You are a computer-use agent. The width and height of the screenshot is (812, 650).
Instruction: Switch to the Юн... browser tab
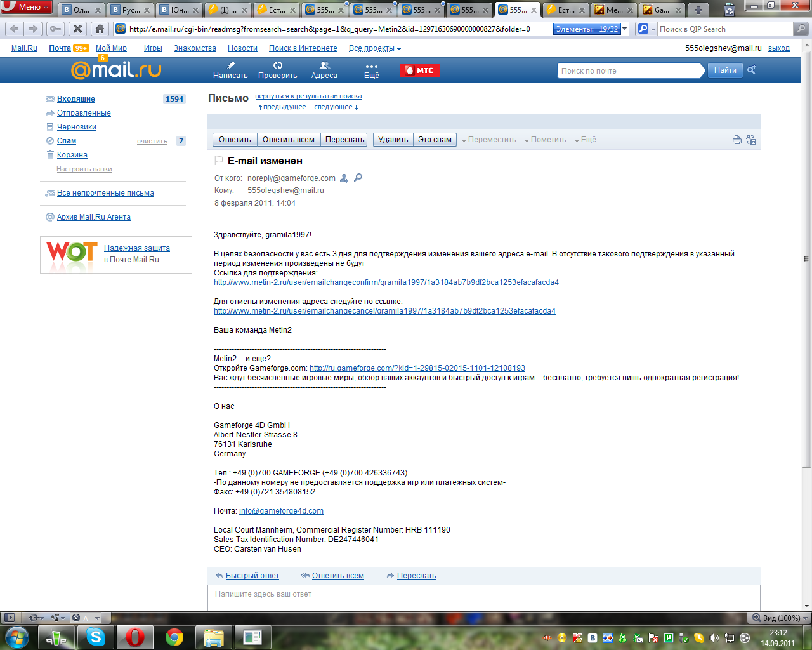point(178,10)
